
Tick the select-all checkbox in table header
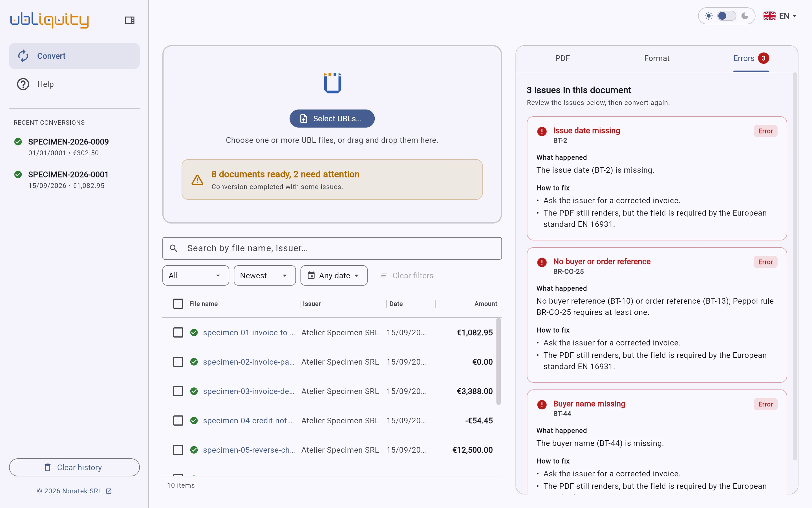point(178,303)
